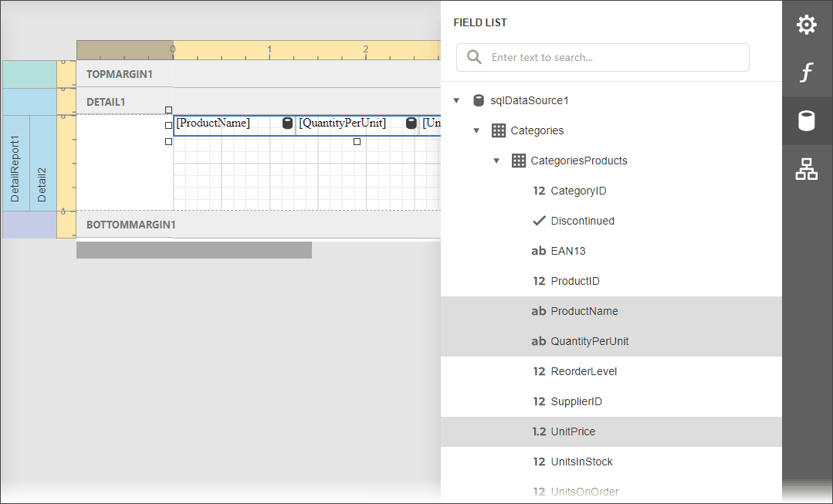833x504 pixels.
Task: Open the report settings gear panel
Action: (807, 24)
